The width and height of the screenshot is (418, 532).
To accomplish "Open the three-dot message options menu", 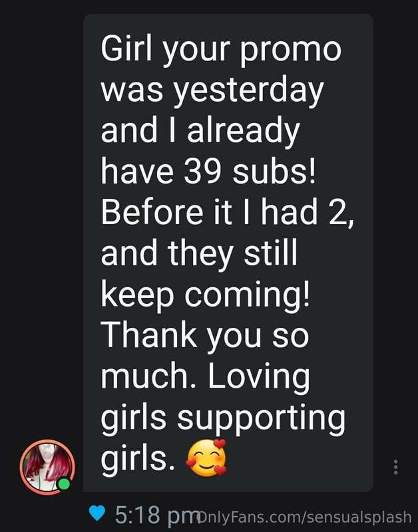I will point(395,467).
